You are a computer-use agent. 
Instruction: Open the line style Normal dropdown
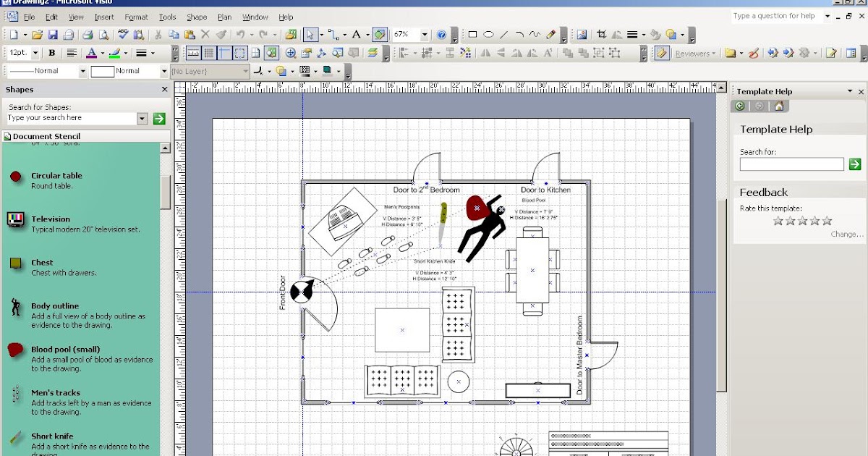pos(82,72)
